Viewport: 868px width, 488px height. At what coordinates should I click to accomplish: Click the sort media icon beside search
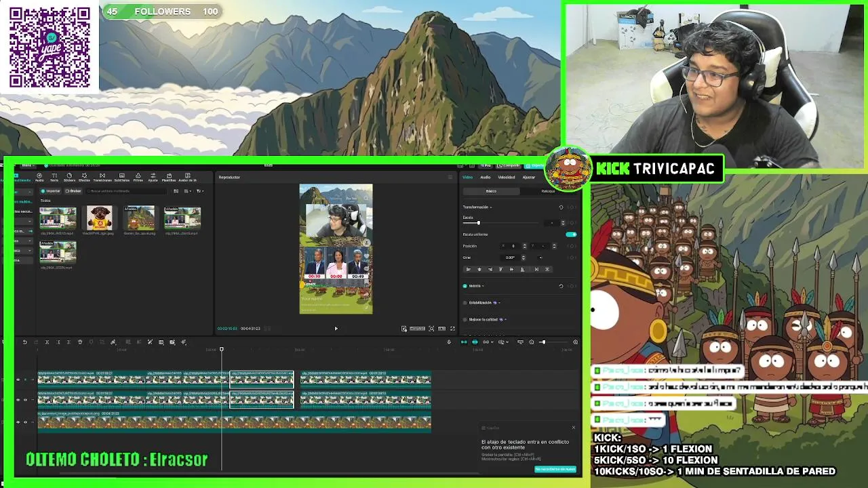pos(176,191)
